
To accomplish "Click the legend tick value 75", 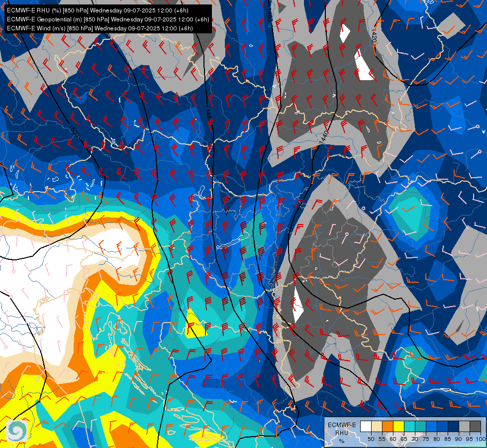I will coord(426,439).
